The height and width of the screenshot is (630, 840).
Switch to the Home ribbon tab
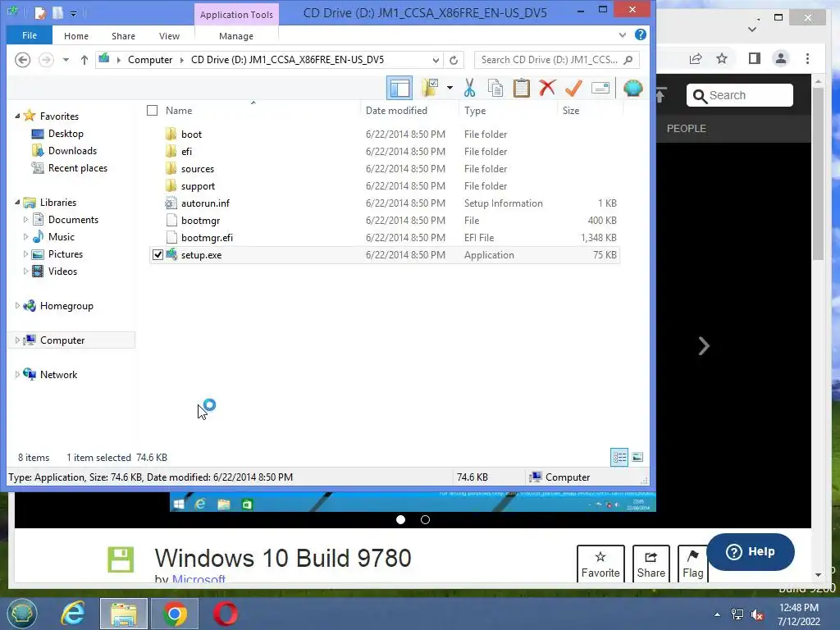click(x=76, y=36)
